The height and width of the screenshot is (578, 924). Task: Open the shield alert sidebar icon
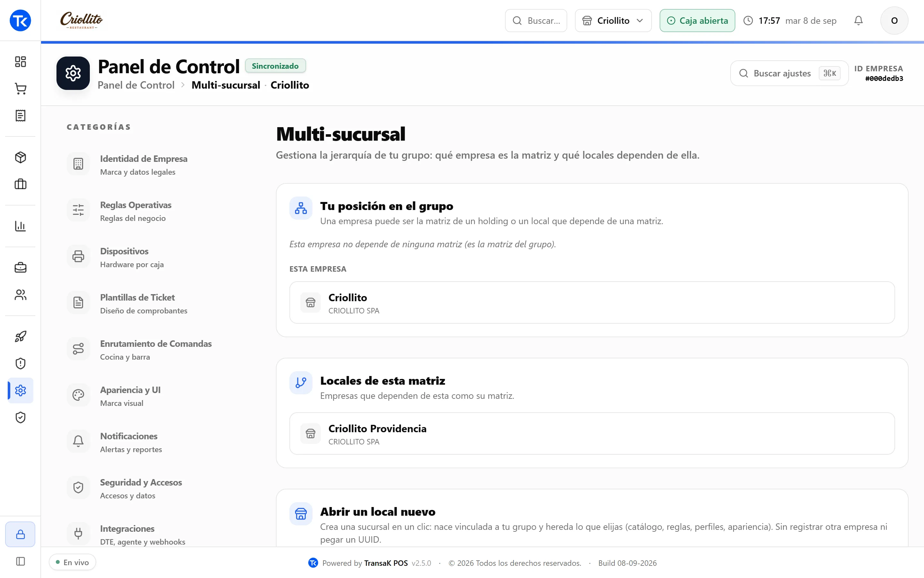20,363
